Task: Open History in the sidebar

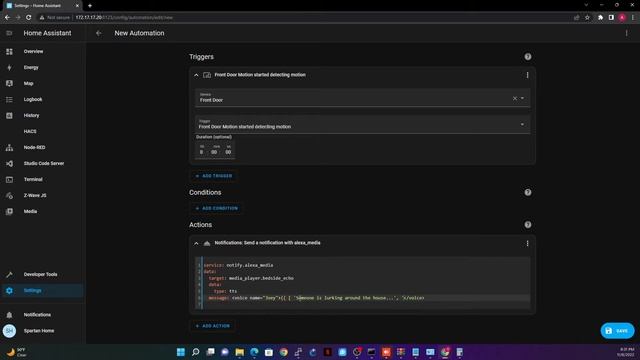Action: 31,116
